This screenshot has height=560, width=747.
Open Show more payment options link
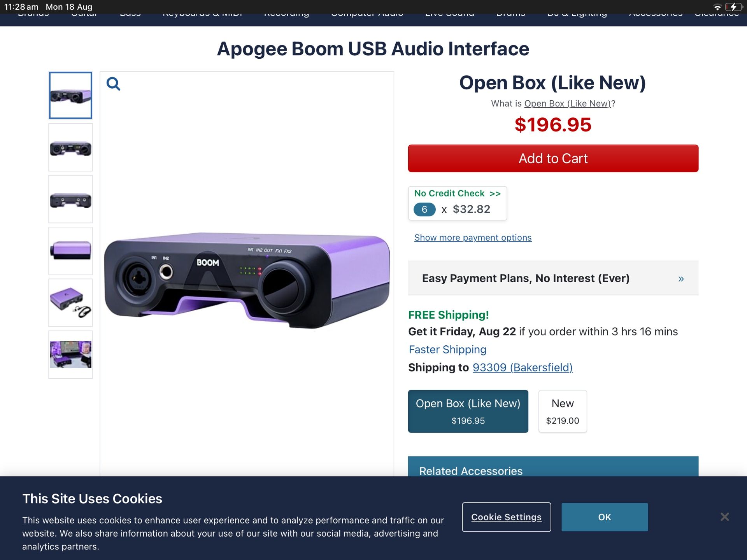pos(473,238)
